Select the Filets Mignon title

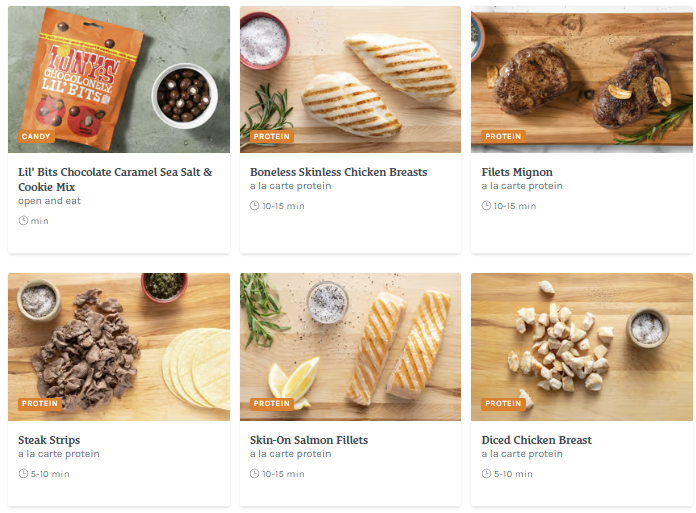coord(517,172)
